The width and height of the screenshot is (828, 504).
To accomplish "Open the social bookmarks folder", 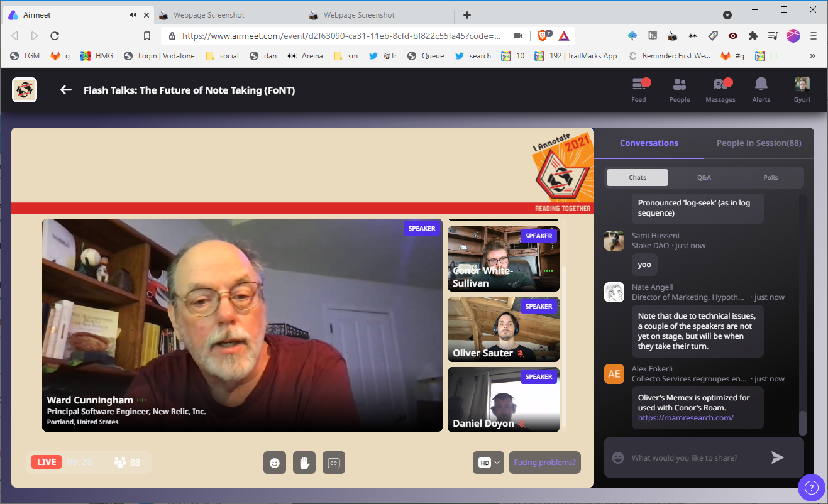I will coord(223,56).
